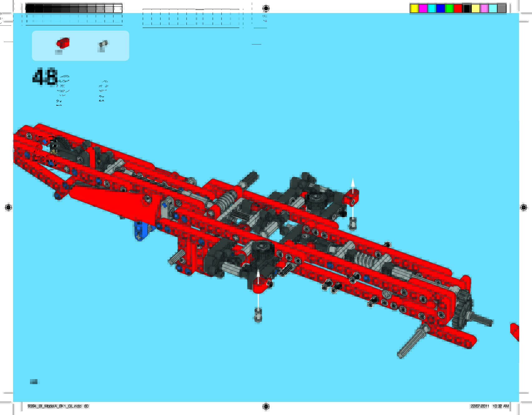Click the upper white arrow above red connector
The width and height of the screenshot is (532, 415).
coord(353,186)
